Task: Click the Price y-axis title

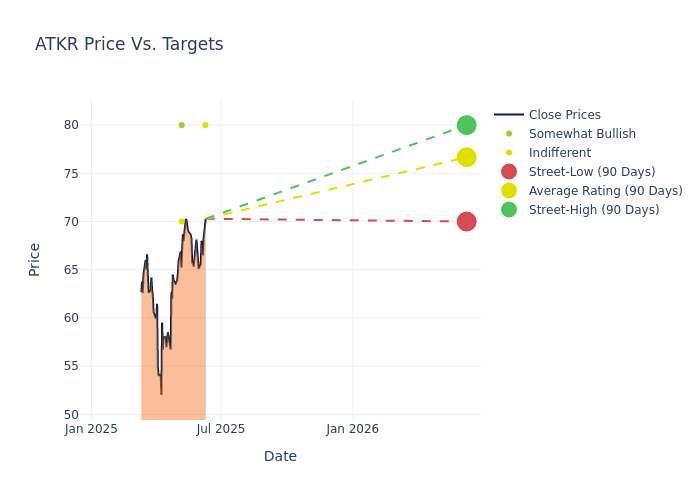Action: (35, 259)
